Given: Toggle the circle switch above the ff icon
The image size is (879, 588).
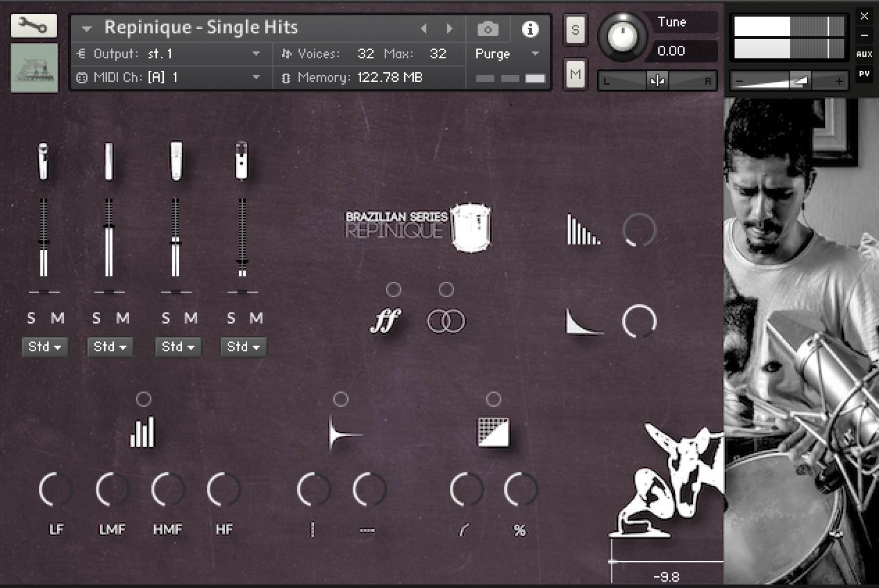Looking at the screenshot, I should [394, 289].
